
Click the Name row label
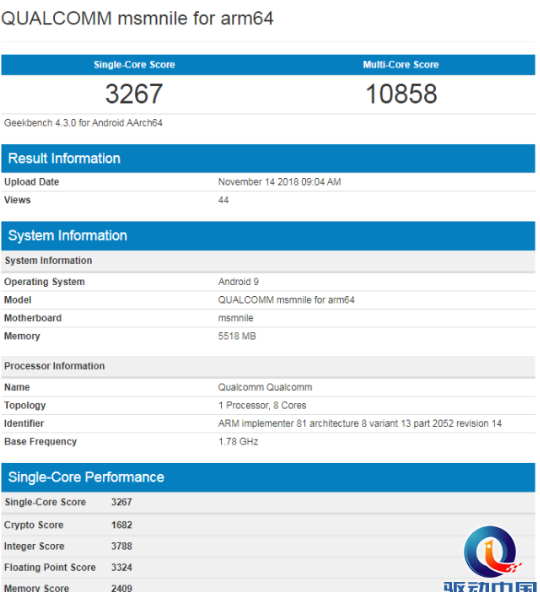pyautogui.click(x=17, y=387)
